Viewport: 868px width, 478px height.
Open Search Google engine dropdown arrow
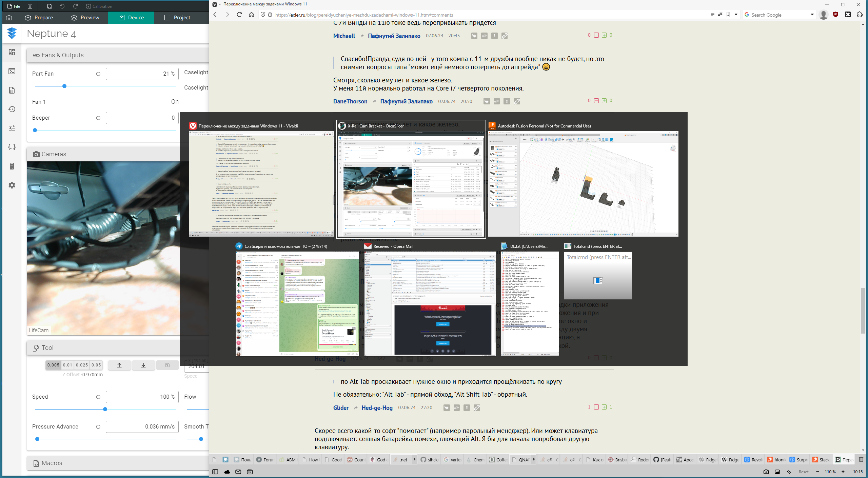pos(812,15)
